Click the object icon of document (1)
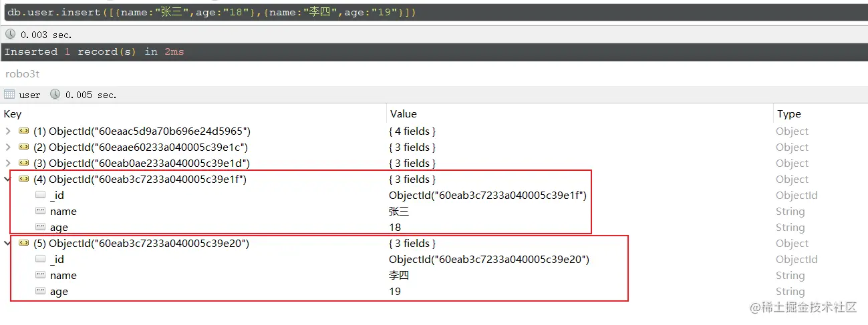This screenshot has height=325, width=868. tap(24, 131)
